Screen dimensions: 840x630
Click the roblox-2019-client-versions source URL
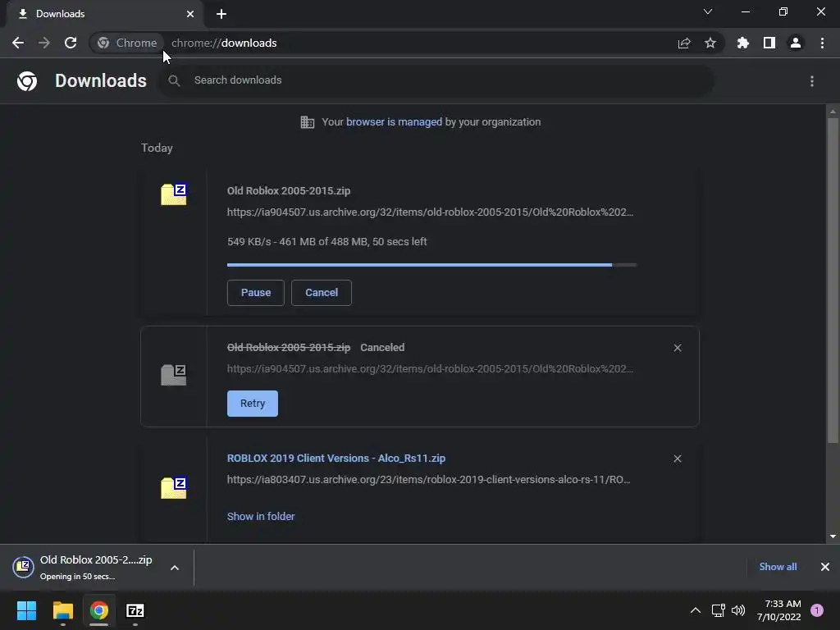[x=428, y=479]
